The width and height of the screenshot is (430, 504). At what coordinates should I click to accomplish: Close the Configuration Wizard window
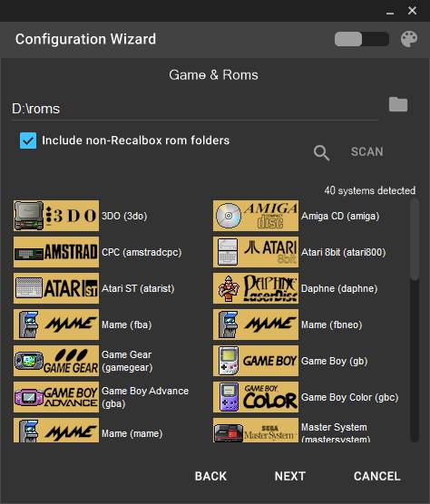pyautogui.click(x=412, y=11)
